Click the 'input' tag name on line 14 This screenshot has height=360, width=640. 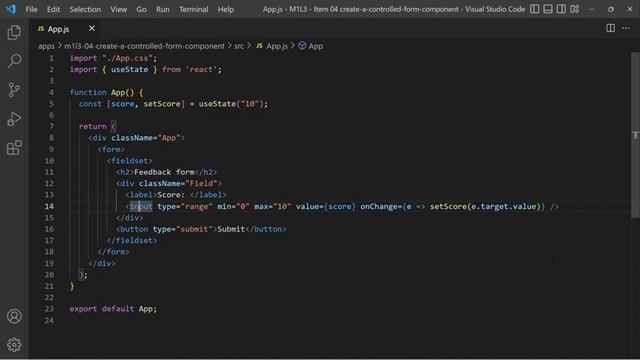(x=141, y=206)
